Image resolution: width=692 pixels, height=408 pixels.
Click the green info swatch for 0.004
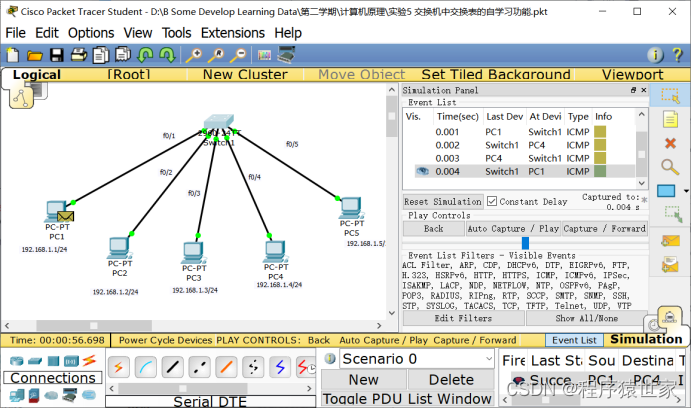point(600,171)
